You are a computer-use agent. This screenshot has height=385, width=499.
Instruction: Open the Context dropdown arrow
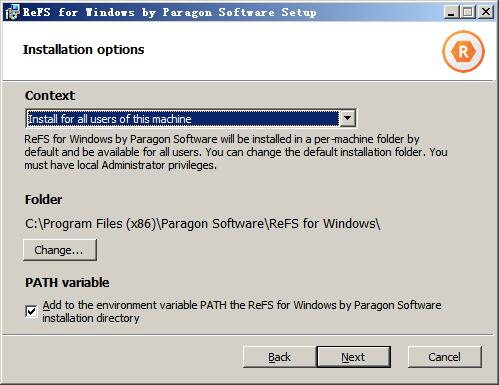click(x=347, y=118)
